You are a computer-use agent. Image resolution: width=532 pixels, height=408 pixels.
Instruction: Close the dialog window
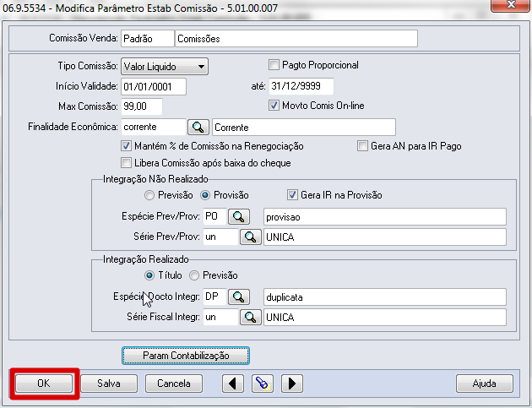pos(510,5)
